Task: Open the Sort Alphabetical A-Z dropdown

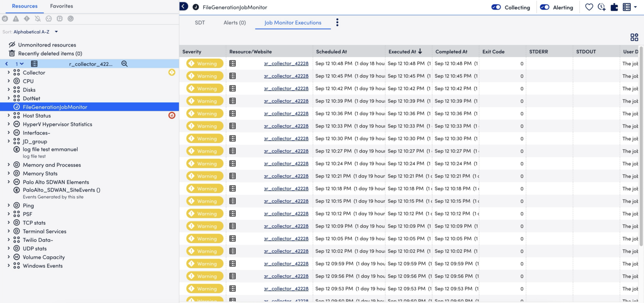Action: point(55,31)
